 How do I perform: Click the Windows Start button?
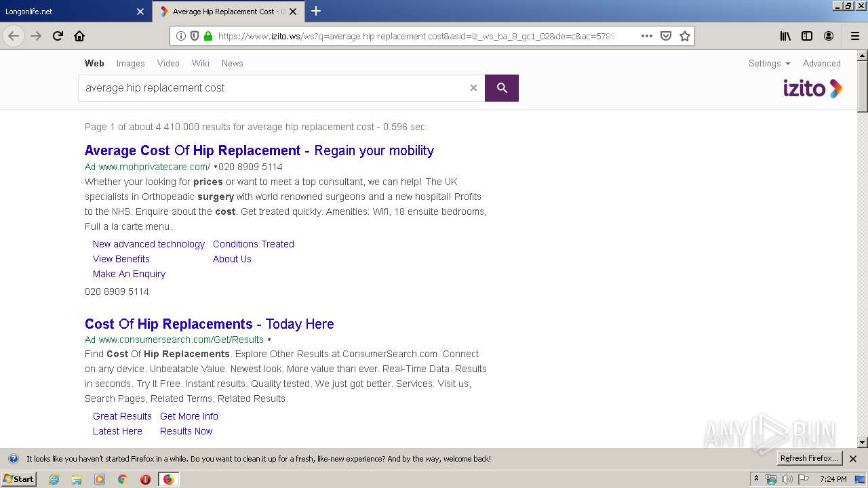[18, 479]
